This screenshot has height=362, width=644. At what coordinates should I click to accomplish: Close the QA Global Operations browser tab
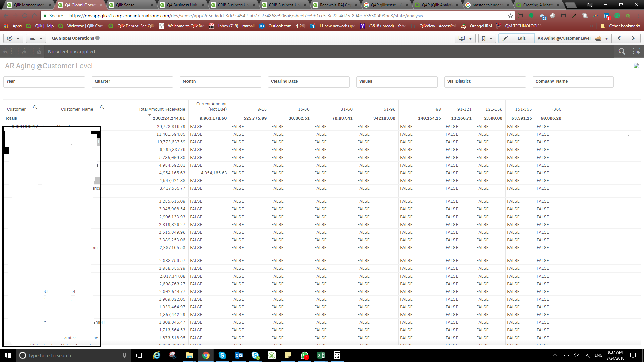(101, 5)
